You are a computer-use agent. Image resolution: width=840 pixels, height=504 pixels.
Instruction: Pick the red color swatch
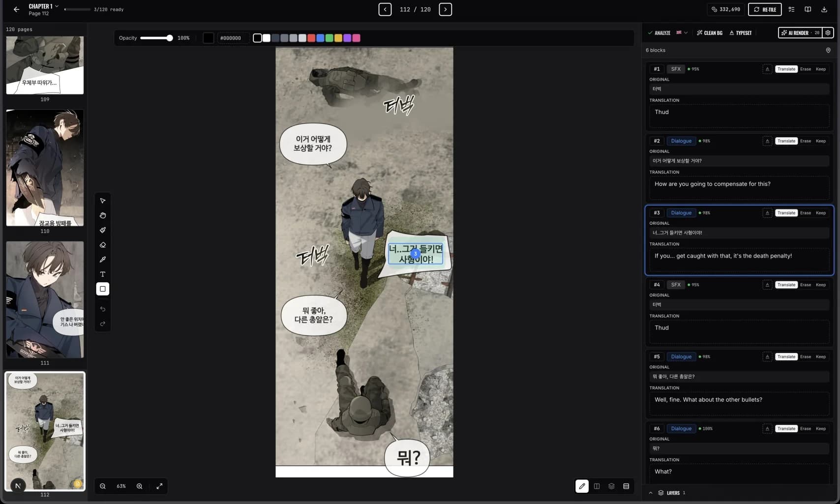pyautogui.click(x=311, y=38)
